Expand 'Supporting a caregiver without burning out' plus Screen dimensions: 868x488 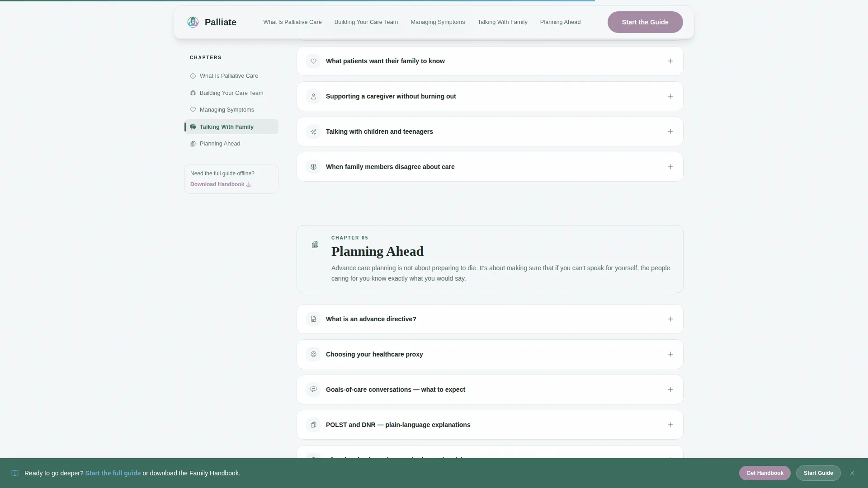(670, 96)
